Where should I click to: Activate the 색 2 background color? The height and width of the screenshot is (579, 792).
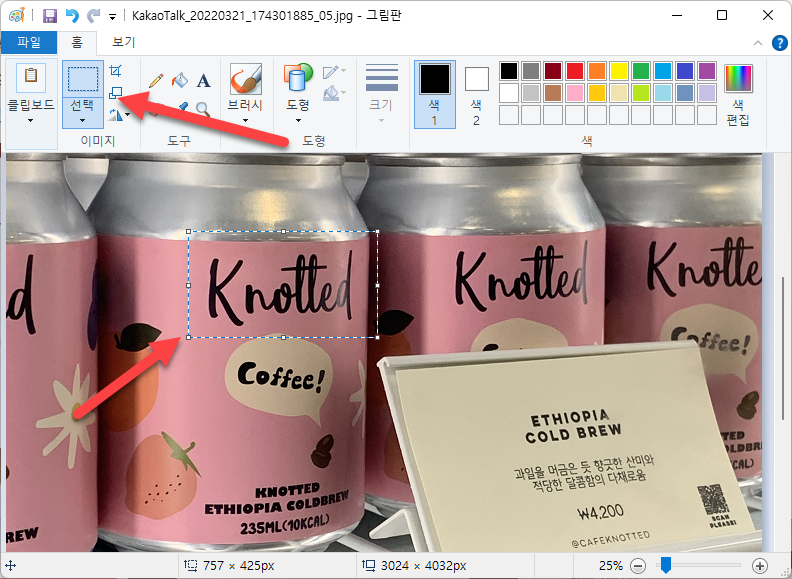pos(476,96)
